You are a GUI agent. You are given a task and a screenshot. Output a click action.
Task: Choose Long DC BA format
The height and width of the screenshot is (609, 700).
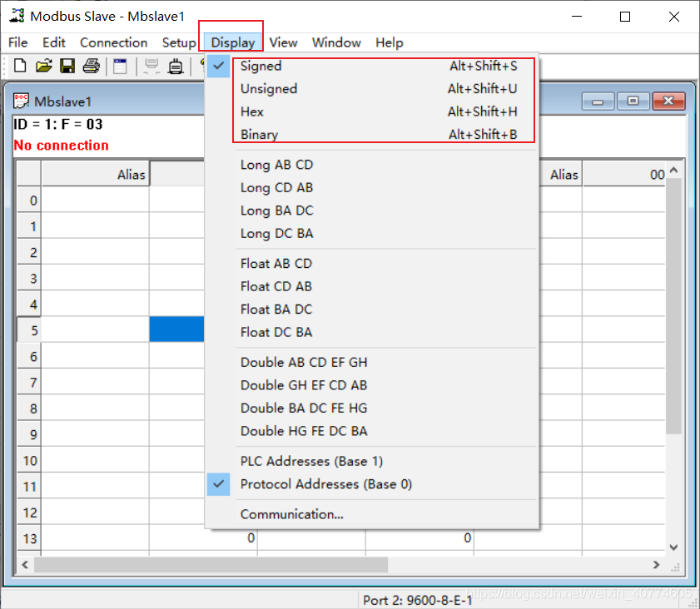(x=372, y=233)
